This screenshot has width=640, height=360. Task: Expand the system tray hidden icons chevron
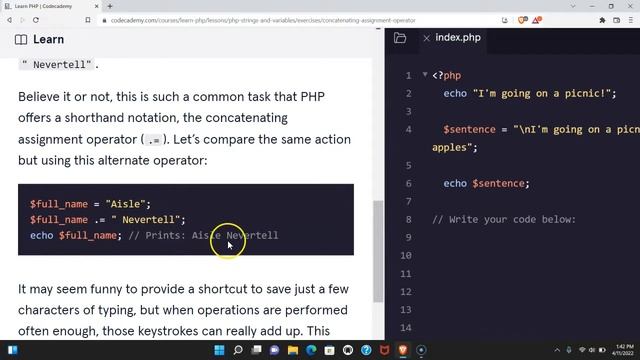point(557,350)
